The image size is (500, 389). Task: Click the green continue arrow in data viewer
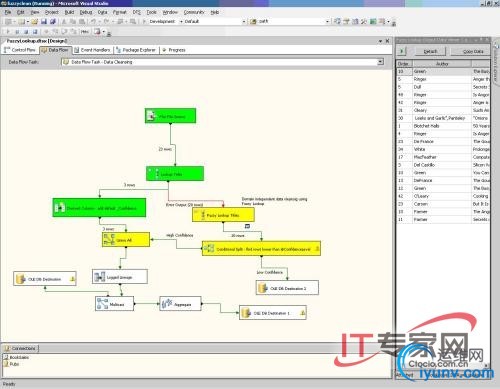click(x=402, y=51)
